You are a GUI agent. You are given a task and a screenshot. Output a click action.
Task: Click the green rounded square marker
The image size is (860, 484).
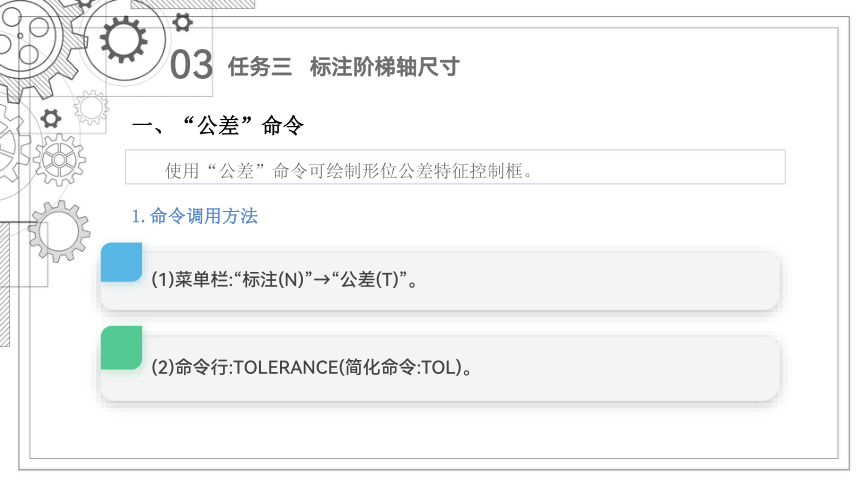[x=121, y=347]
